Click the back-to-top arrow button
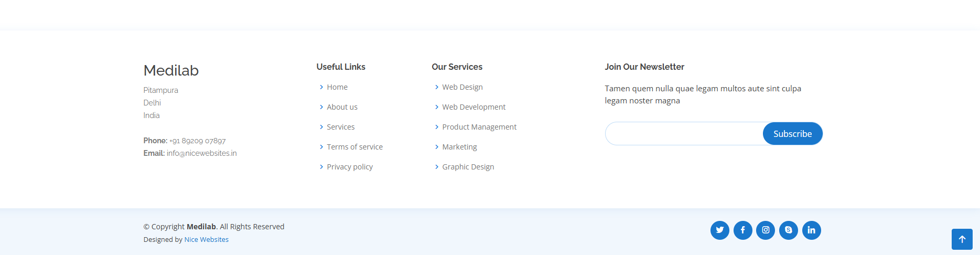980x255 pixels. tap(962, 239)
